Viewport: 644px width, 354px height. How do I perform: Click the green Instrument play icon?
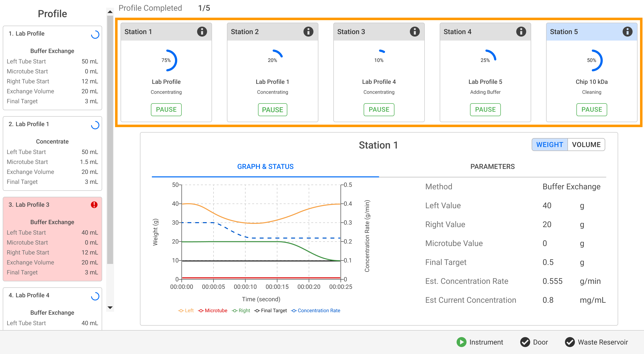(461, 342)
